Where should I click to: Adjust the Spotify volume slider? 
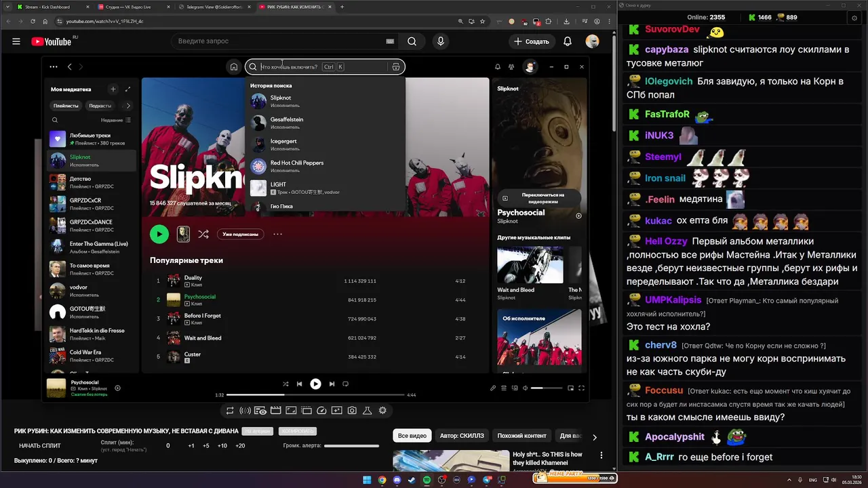(546, 388)
